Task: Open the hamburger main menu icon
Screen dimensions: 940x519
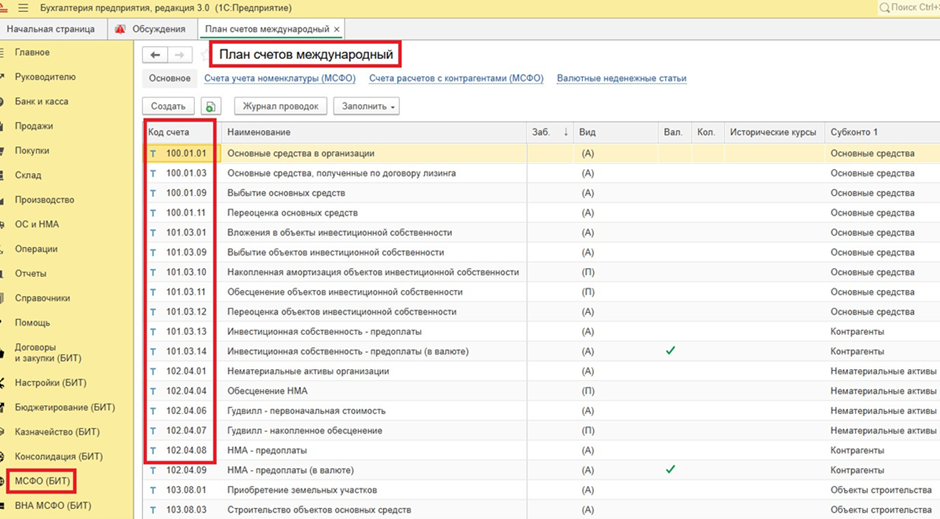Action: tap(23, 7)
